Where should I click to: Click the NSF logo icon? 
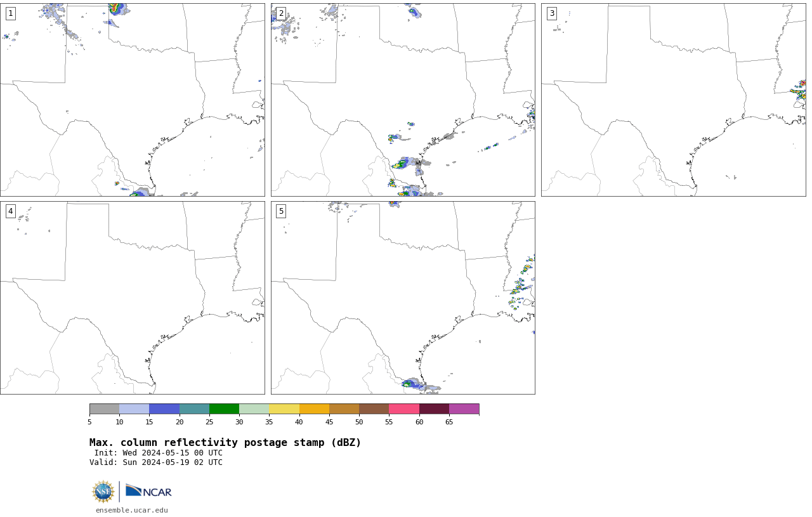(103, 492)
